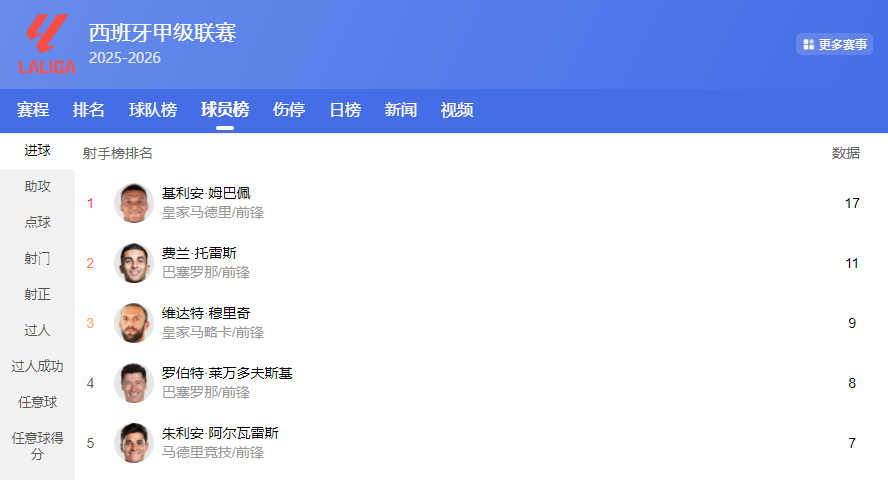Image resolution: width=888 pixels, height=480 pixels.
Task: Open player name 基利安·姆巴佩
Action: tap(206, 194)
